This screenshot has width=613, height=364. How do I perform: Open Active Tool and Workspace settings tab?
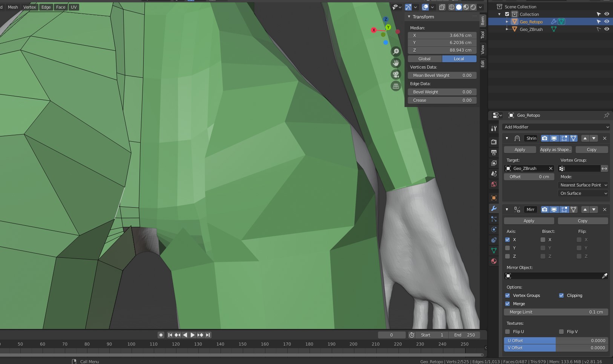(494, 128)
